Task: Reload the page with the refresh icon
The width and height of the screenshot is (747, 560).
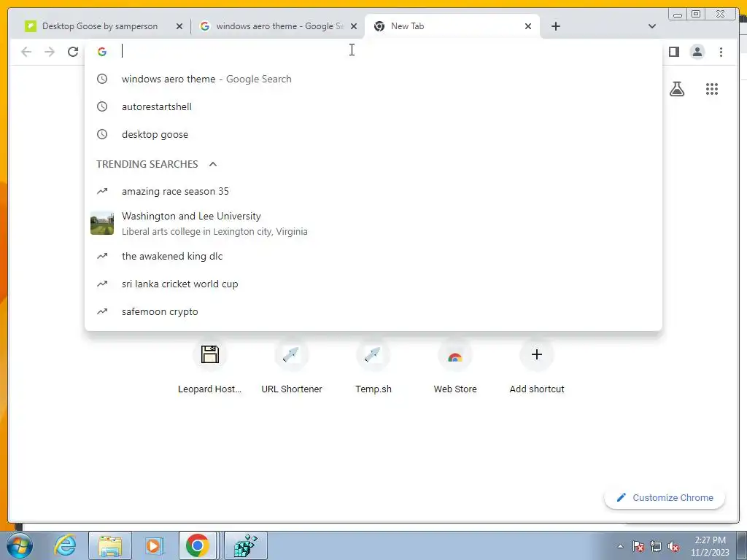Action: 73,52
